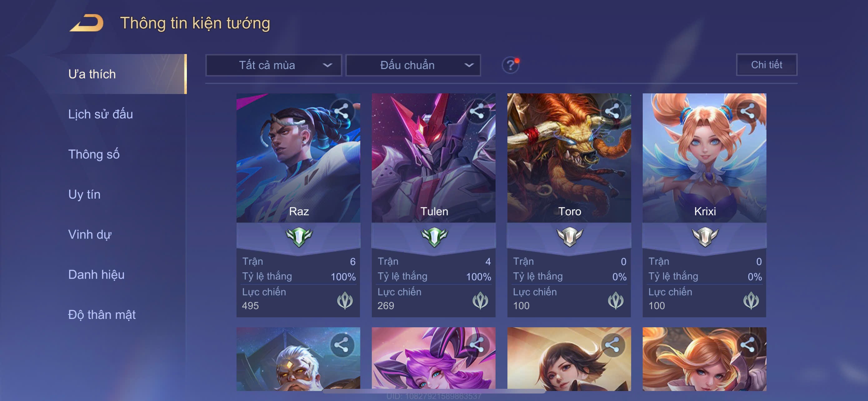Select the Krixi hero portrait

tap(704, 158)
